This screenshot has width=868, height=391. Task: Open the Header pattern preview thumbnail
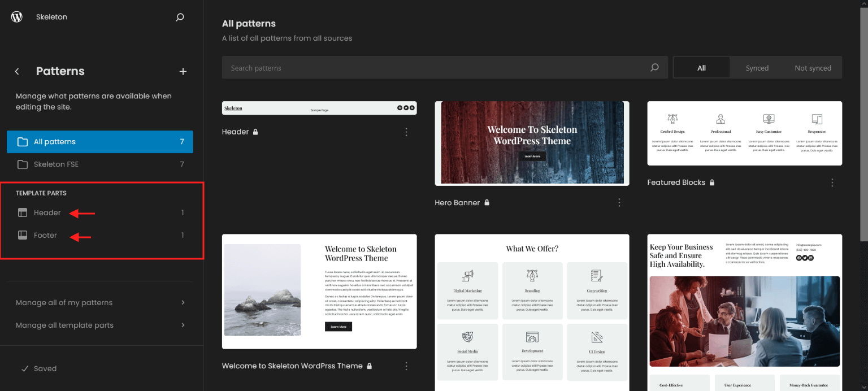319,108
